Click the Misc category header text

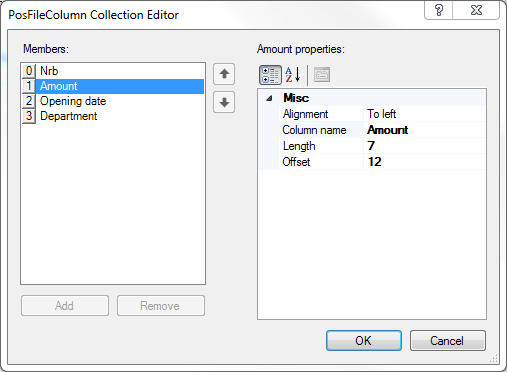coord(296,98)
